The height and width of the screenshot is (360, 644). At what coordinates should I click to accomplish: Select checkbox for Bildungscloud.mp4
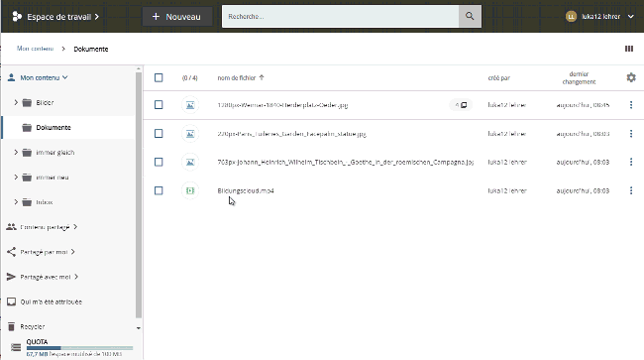point(159,190)
